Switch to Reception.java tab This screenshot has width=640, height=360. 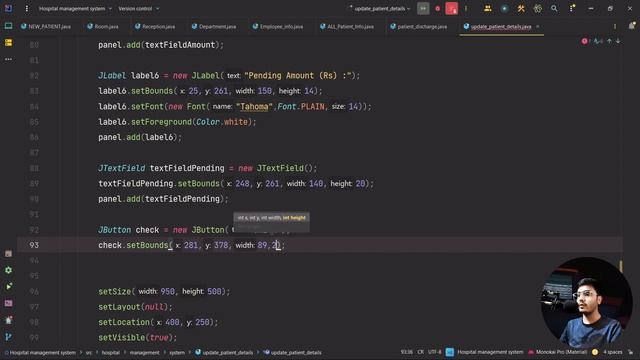click(x=155, y=27)
